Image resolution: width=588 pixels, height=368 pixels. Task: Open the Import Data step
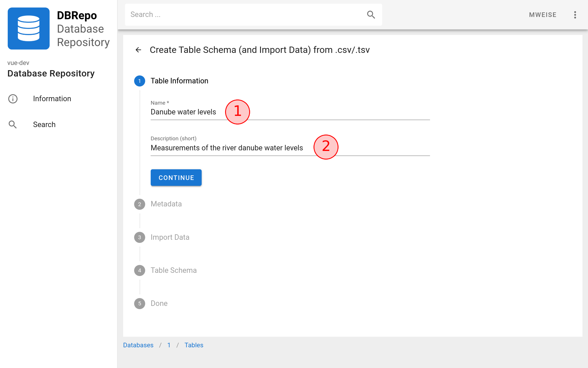click(x=162, y=237)
